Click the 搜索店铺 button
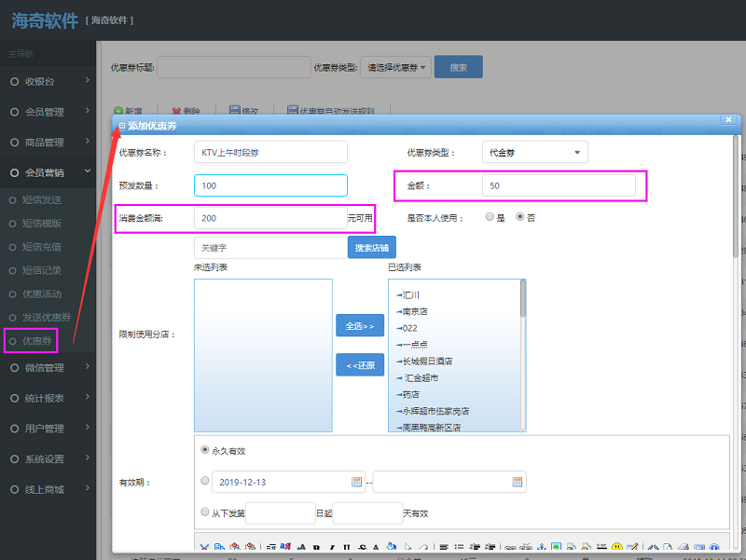746x560 pixels. [371, 247]
